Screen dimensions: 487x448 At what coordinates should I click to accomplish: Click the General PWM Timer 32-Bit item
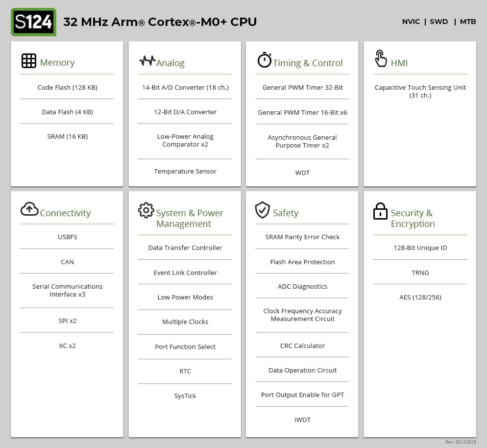point(302,88)
